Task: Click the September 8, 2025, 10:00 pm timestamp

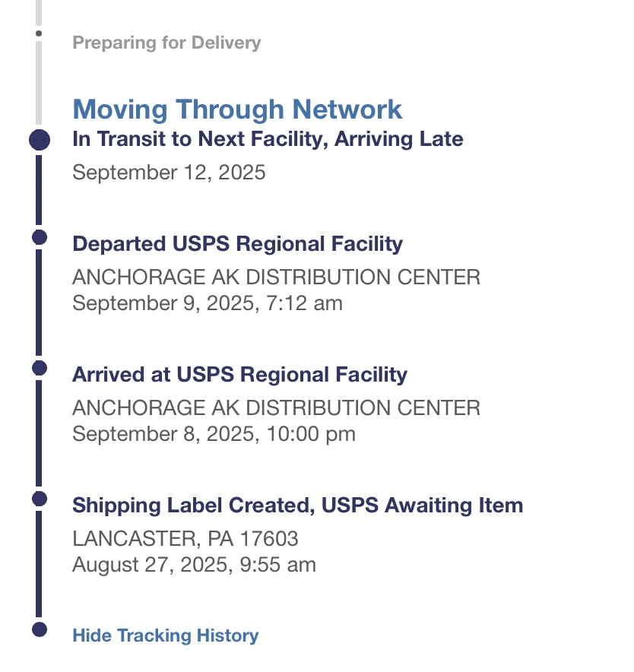Action: coord(214,434)
